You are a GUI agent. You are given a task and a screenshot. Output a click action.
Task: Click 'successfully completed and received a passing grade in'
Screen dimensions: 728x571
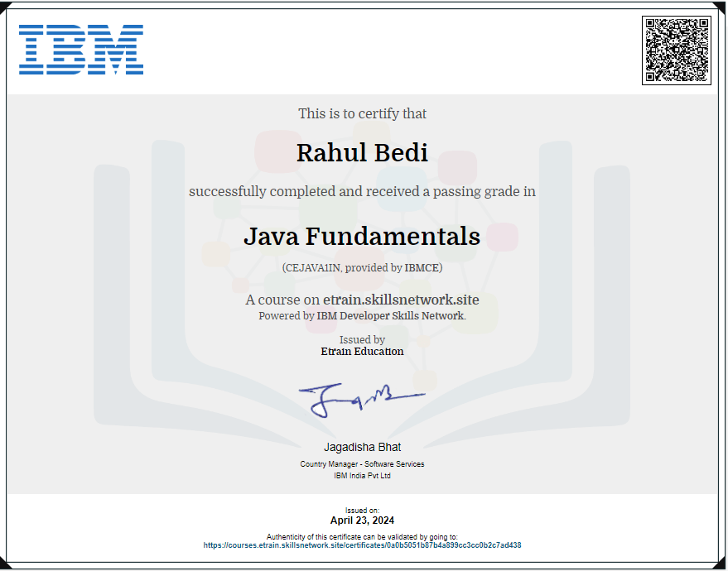pyautogui.click(x=362, y=191)
